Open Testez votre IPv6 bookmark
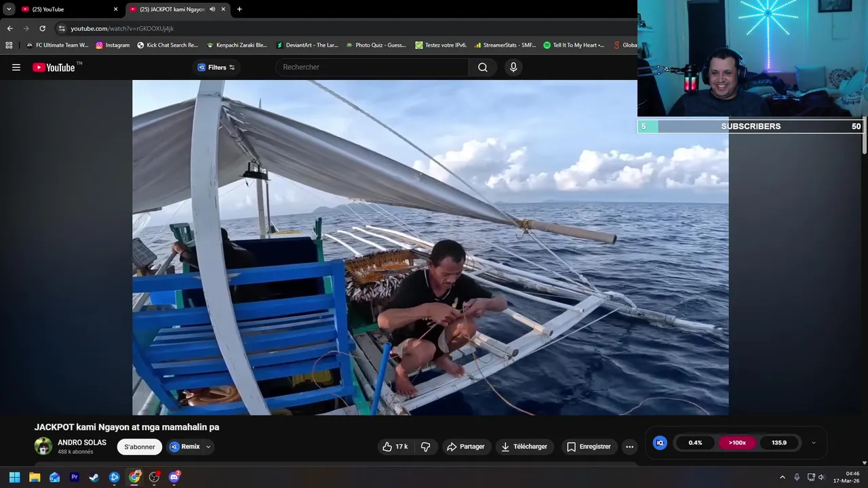 point(441,45)
